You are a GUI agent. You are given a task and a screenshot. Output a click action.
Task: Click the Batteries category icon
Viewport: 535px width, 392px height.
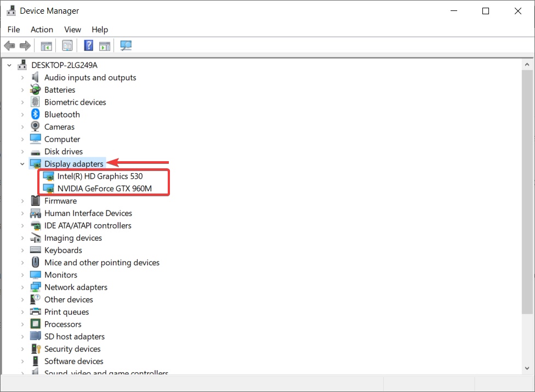pos(35,90)
